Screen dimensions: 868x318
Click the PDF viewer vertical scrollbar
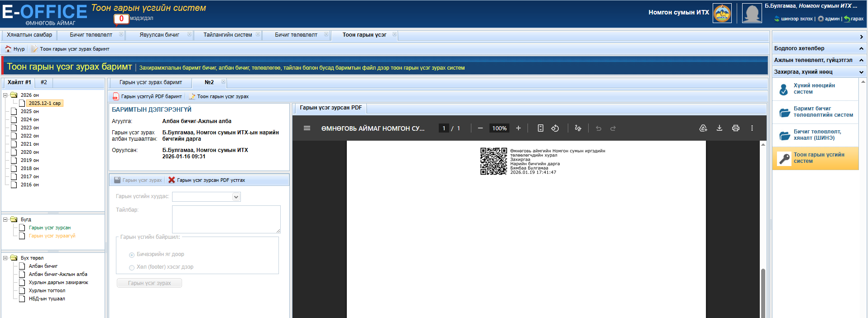tap(763, 290)
